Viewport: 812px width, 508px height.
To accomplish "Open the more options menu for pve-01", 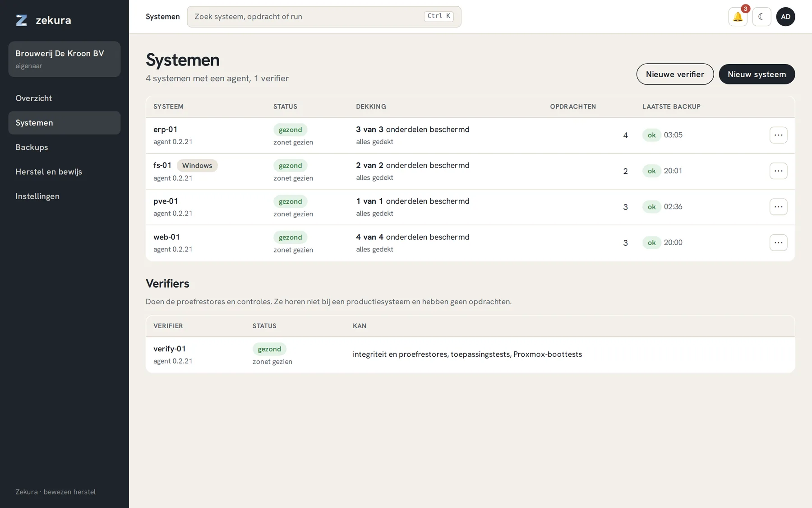I will (778, 207).
